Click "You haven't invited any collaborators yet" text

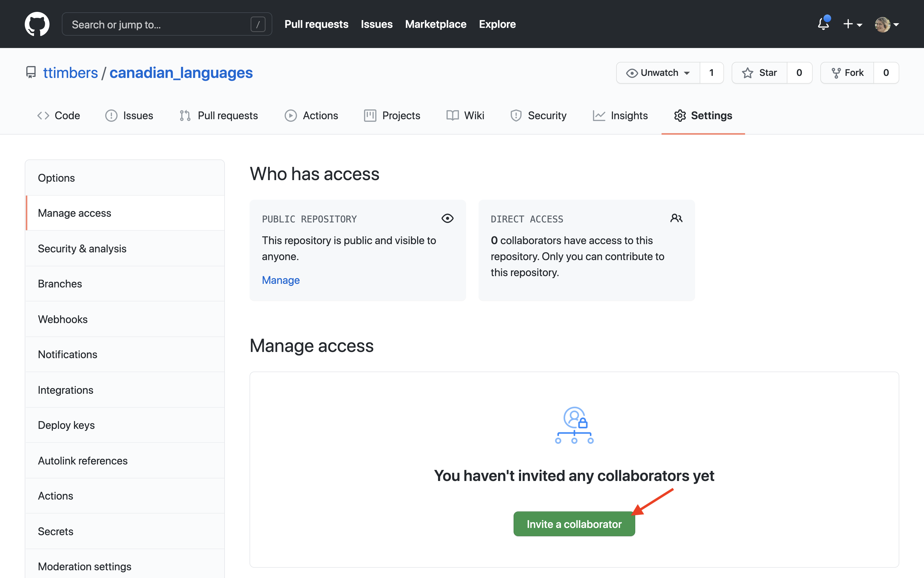(x=574, y=476)
